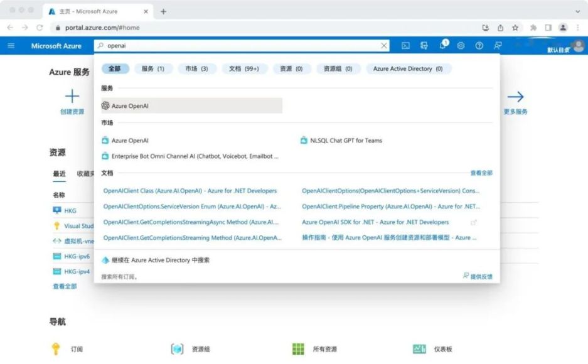
Task: Filter results by 市场 (3)
Action: (x=196, y=68)
